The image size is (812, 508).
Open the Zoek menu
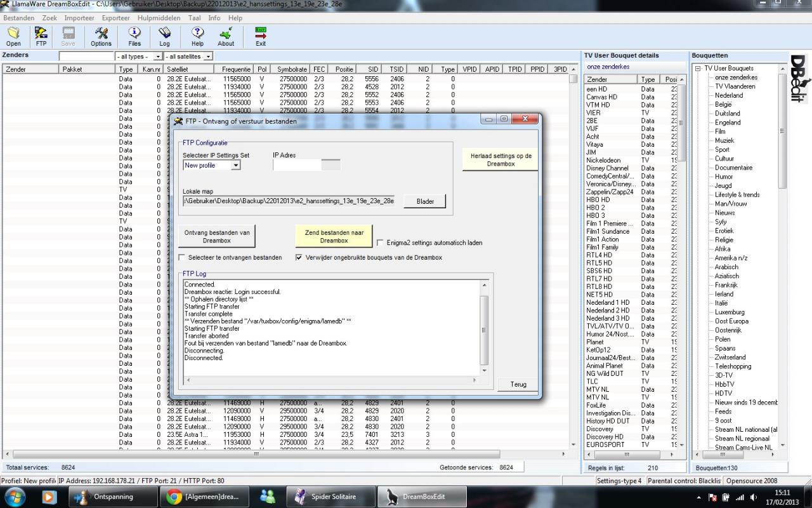49,18
